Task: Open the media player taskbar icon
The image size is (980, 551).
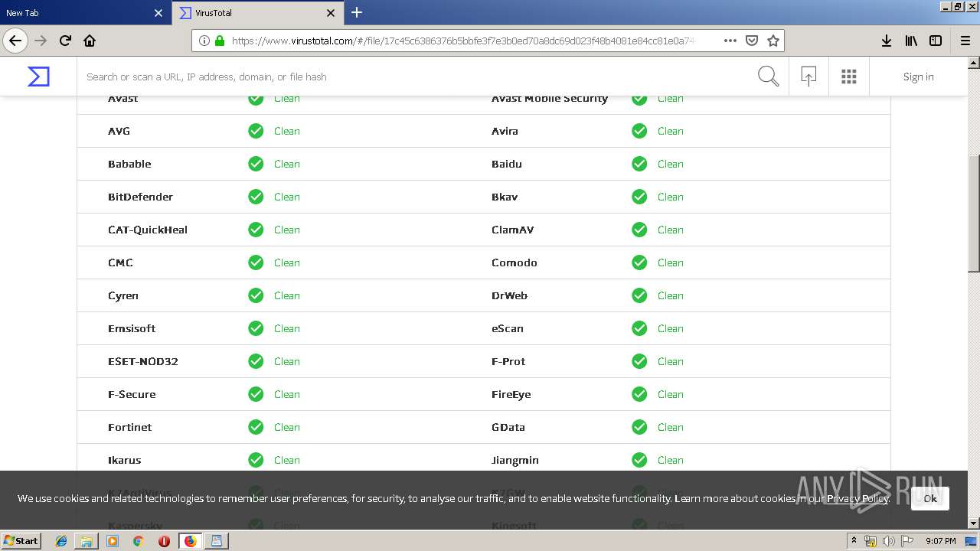Action: pos(113,541)
